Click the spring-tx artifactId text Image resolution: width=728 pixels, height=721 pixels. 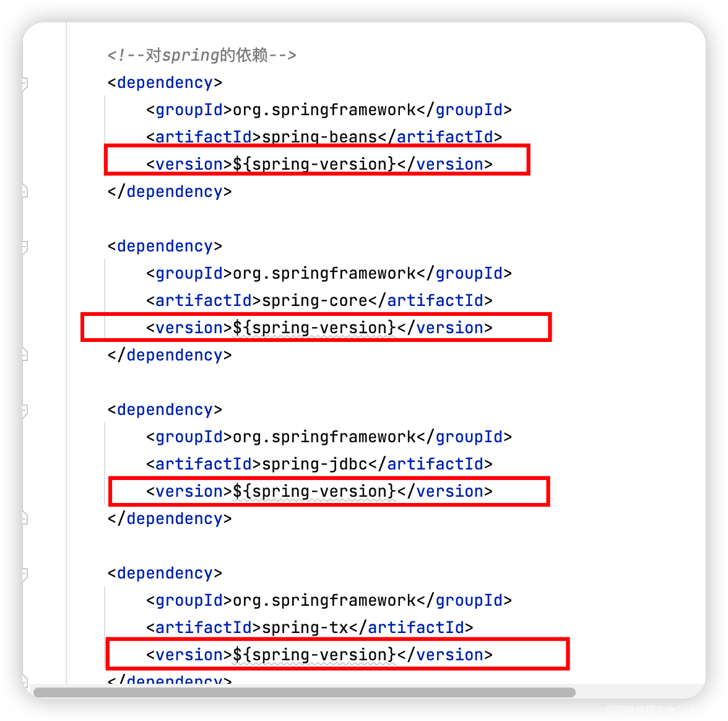[x=305, y=628]
